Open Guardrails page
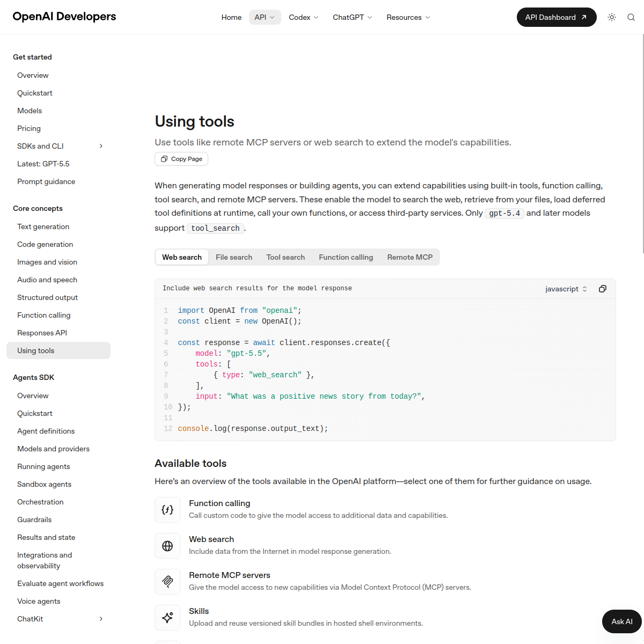The image size is (644, 644). pyautogui.click(x=34, y=519)
